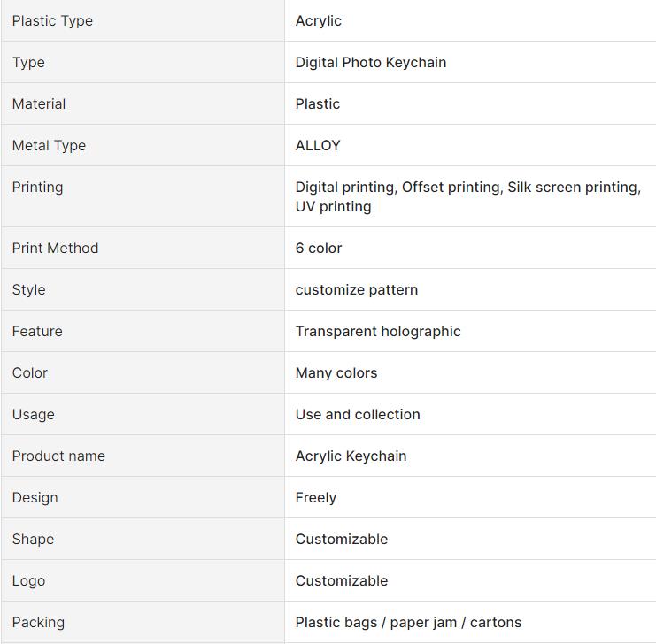The height and width of the screenshot is (644, 656).
Task: Select the 'Transparent holographic' feature value
Action: 378,331
